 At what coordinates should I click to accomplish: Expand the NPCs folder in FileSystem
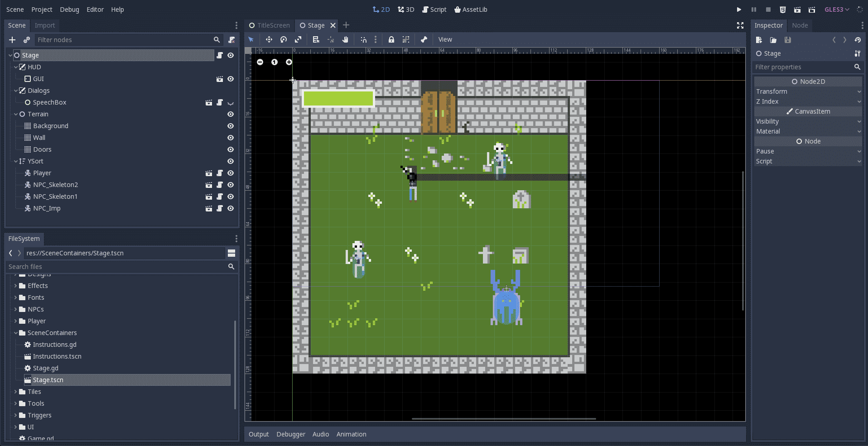[x=16, y=309]
